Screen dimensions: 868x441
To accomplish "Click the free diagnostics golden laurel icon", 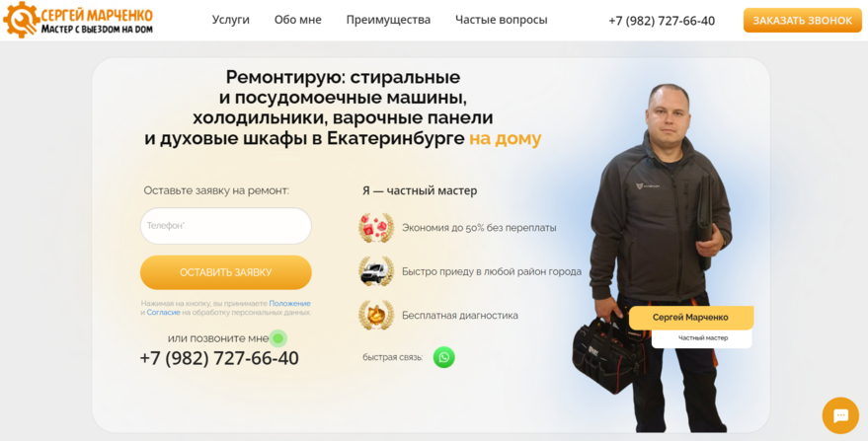I will (x=376, y=315).
